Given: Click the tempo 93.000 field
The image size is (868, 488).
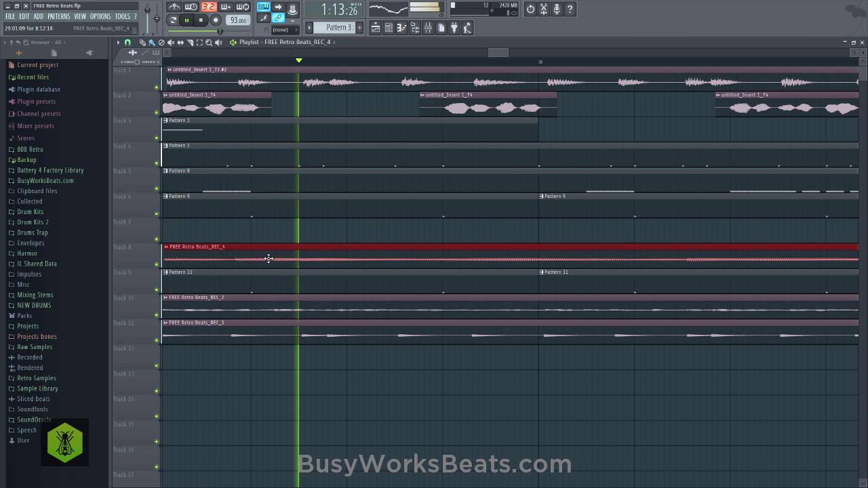Looking at the screenshot, I should coord(238,20).
